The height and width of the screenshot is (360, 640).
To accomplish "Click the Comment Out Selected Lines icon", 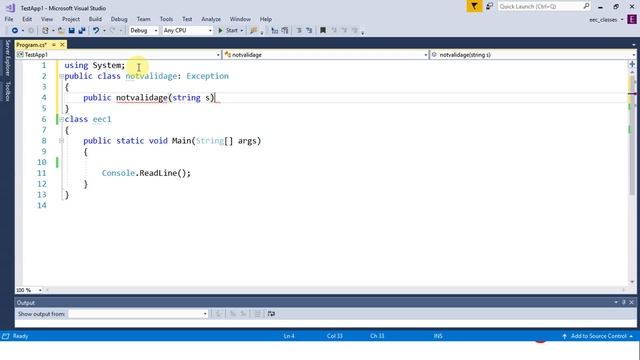I will click(x=275, y=31).
